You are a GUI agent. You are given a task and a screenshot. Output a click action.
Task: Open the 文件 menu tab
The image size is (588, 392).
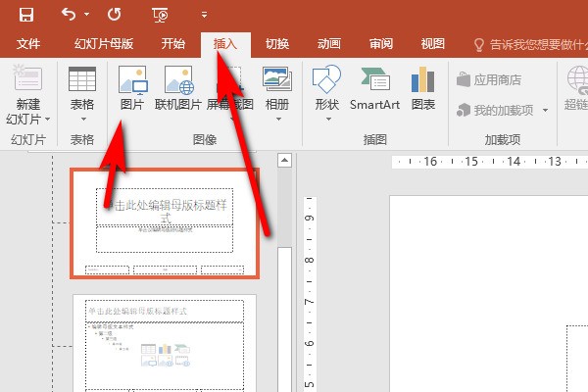[28, 44]
